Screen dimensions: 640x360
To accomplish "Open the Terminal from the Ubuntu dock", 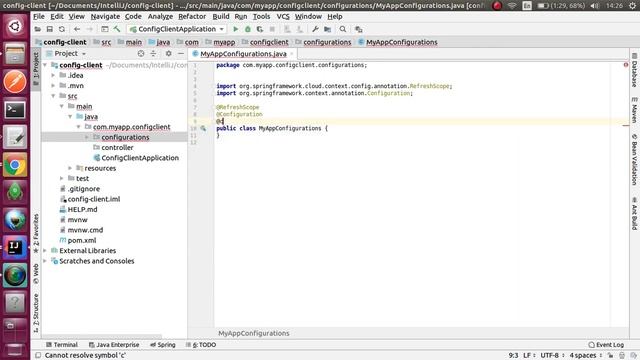I will [x=15, y=110].
